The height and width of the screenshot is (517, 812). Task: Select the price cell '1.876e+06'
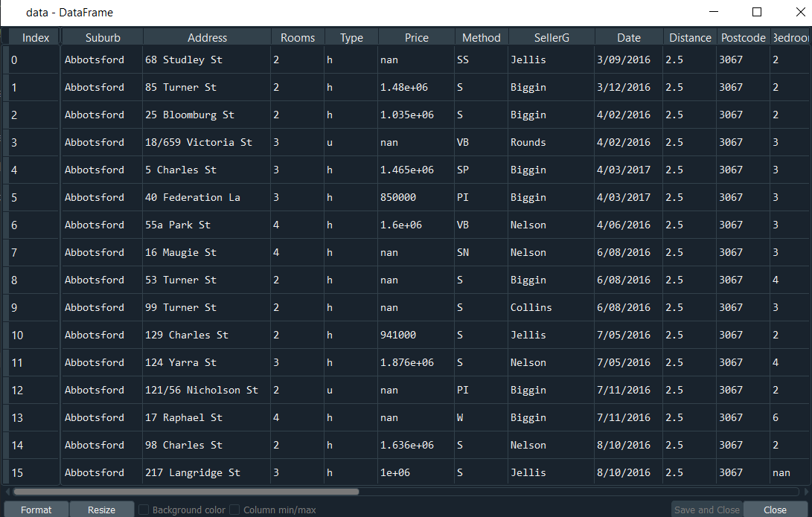[416, 362]
